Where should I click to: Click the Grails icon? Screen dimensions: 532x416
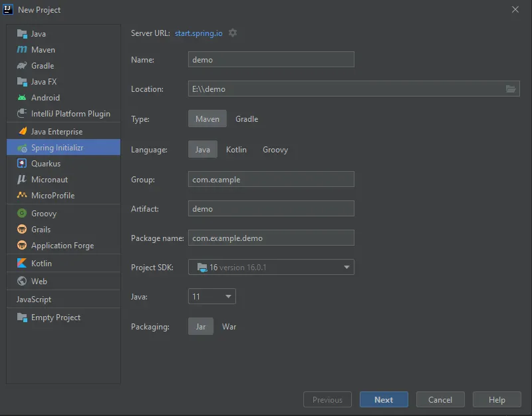point(22,229)
